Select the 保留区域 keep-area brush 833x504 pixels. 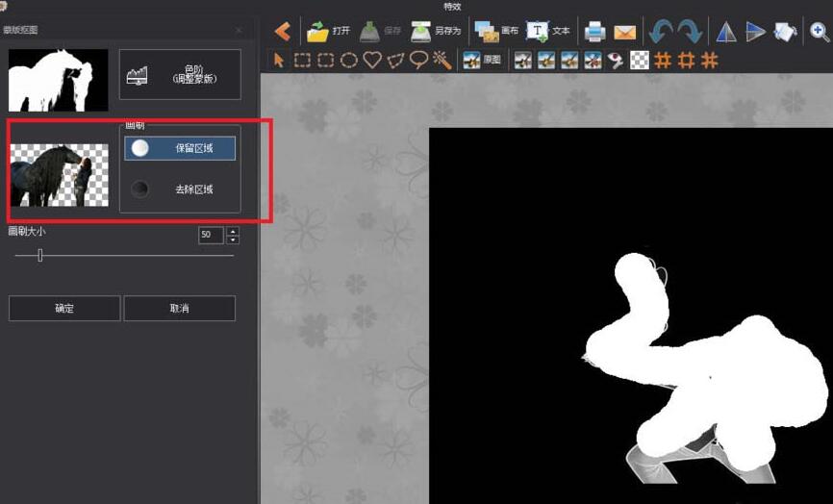coord(180,148)
